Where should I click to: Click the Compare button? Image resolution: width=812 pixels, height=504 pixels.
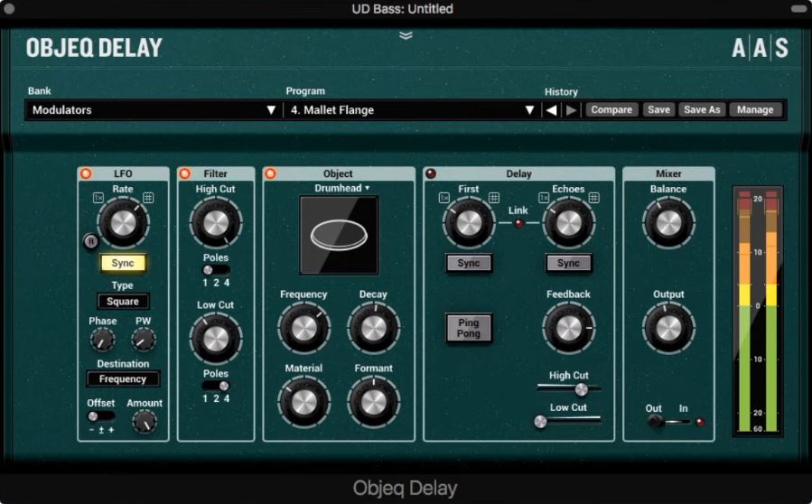click(611, 110)
